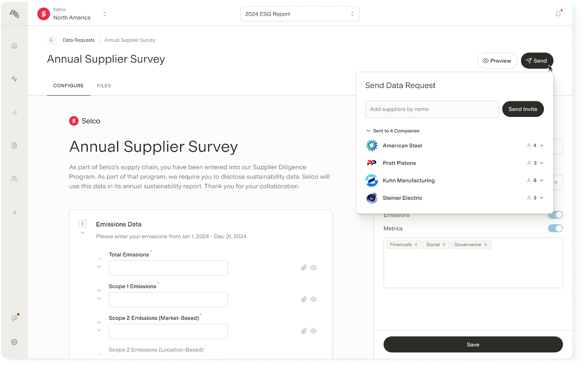The height and width of the screenshot is (369, 588).
Task: Click the American Steel logo
Action: (x=372, y=146)
